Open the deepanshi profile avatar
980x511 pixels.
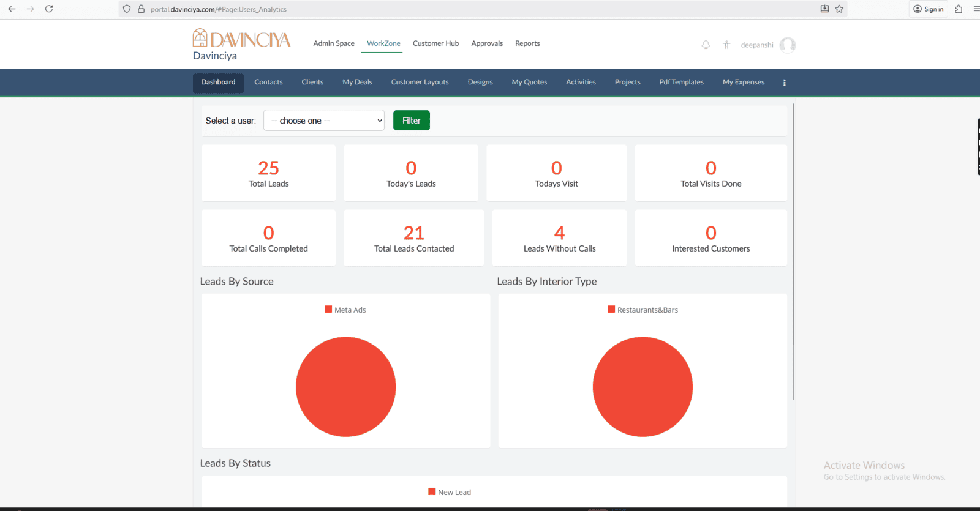[x=788, y=45]
